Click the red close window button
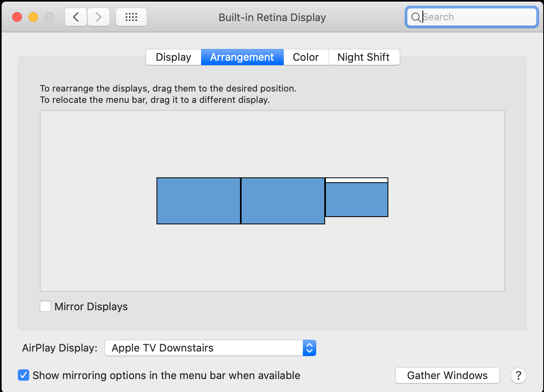This screenshot has height=392, width=544. tap(17, 17)
